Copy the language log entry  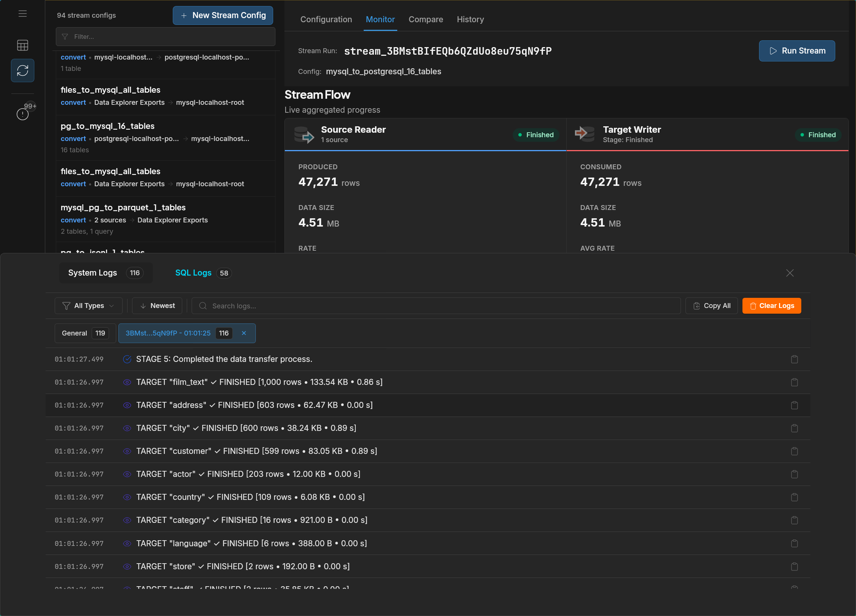pyautogui.click(x=794, y=544)
